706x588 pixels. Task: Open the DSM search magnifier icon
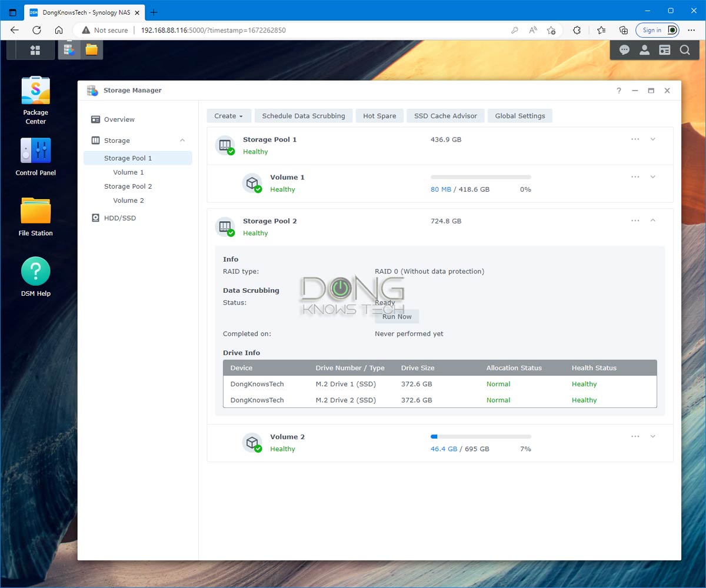(x=685, y=50)
